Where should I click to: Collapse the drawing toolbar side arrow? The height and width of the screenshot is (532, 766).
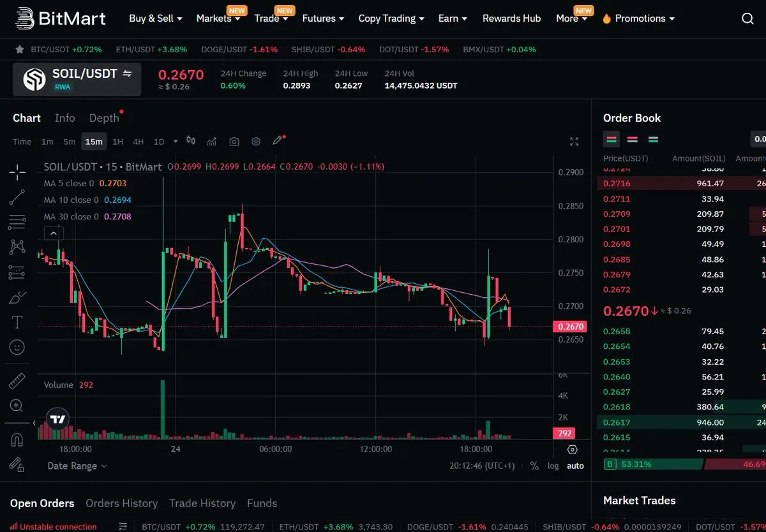point(34,423)
